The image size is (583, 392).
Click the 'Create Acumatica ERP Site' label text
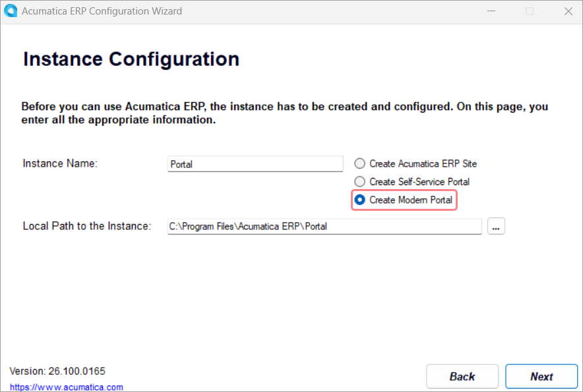tap(423, 163)
